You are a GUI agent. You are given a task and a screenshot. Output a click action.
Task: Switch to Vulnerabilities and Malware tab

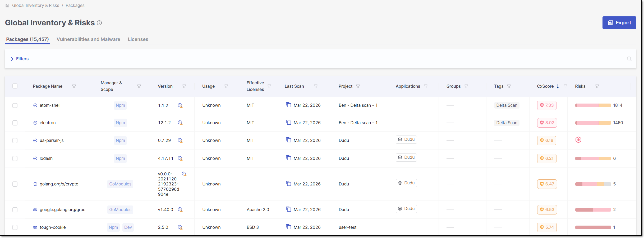(x=88, y=39)
